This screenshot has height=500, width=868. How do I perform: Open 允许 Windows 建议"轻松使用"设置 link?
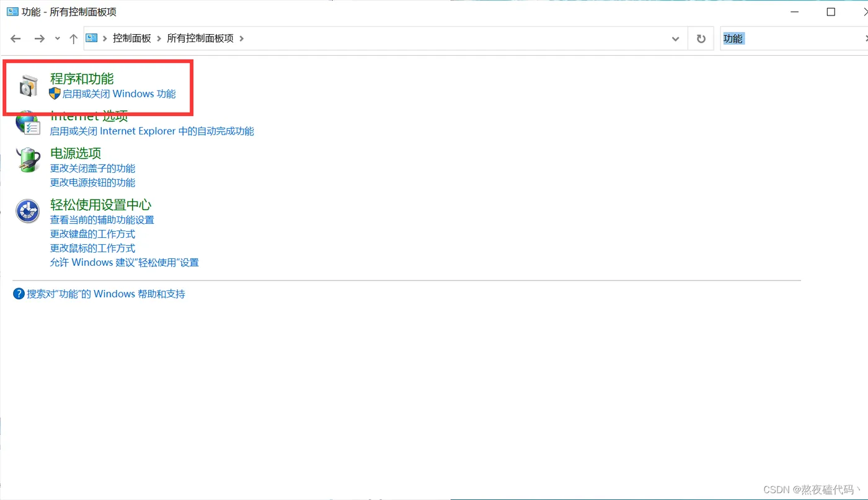(x=125, y=263)
